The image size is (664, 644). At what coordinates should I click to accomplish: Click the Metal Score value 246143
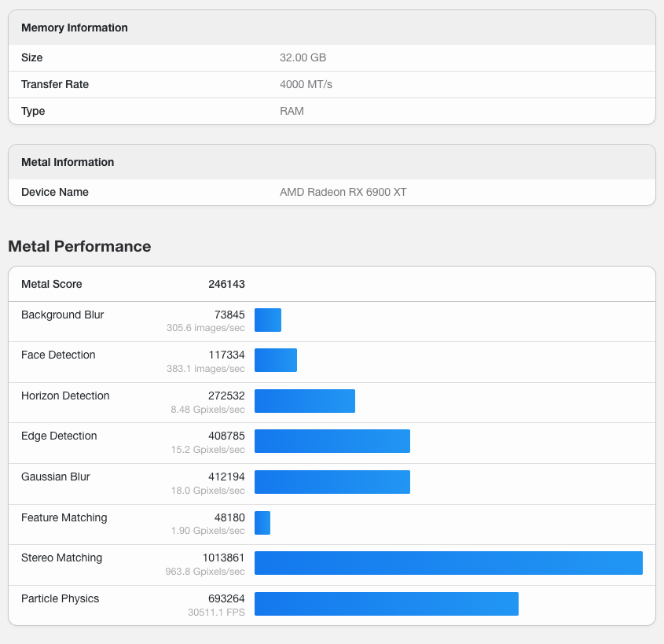click(x=226, y=284)
